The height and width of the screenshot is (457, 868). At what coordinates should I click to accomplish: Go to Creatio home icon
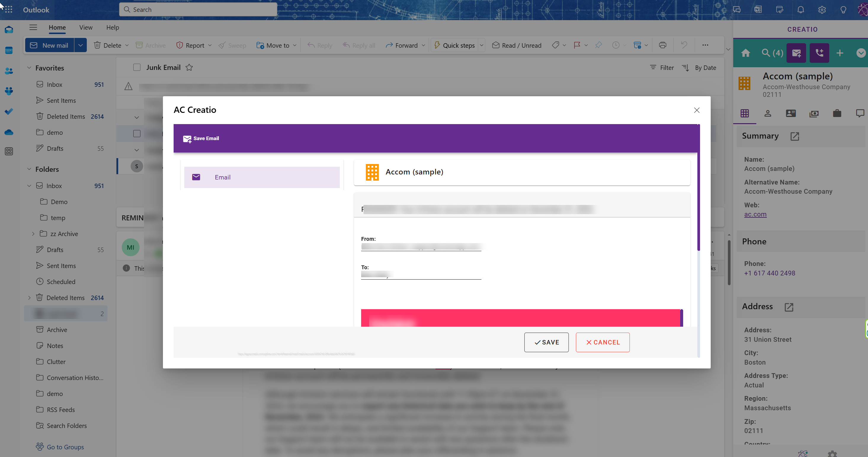(x=746, y=53)
